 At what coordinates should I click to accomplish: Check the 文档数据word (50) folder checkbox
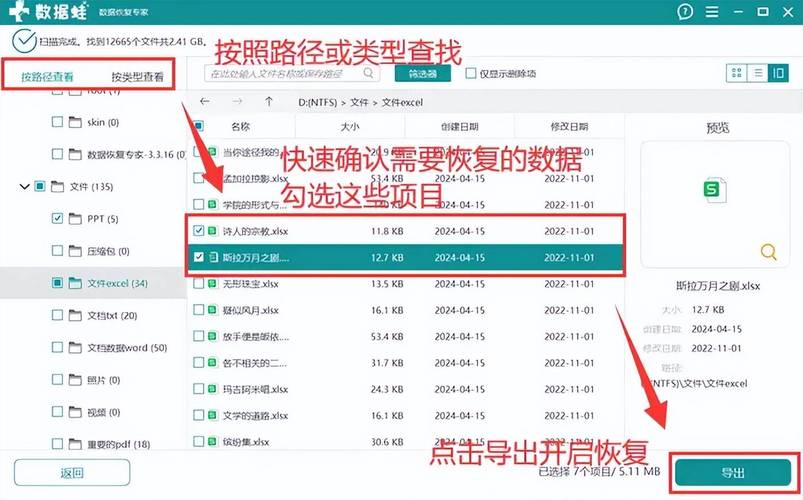click(x=57, y=347)
